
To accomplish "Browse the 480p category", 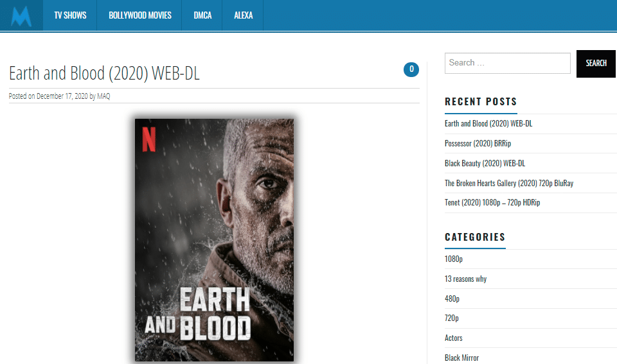I will (x=452, y=299).
